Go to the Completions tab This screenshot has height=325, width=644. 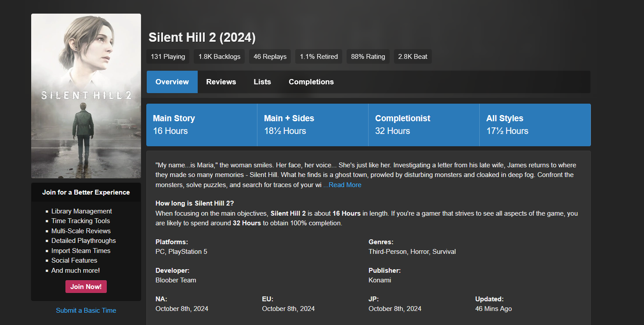311,82
